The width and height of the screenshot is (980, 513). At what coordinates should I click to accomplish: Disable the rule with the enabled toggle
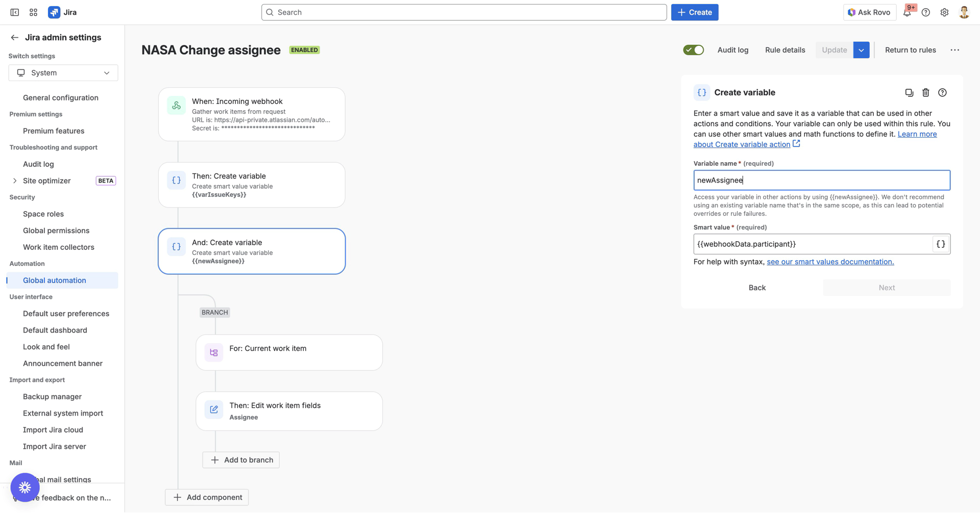click(693, 49)
